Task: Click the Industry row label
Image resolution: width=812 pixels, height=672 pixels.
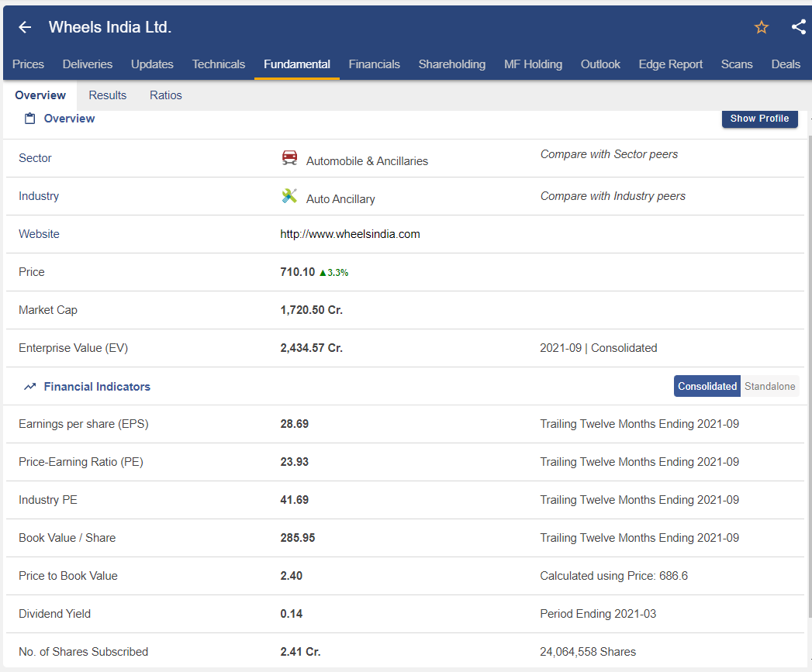Action: click(39, 196)
